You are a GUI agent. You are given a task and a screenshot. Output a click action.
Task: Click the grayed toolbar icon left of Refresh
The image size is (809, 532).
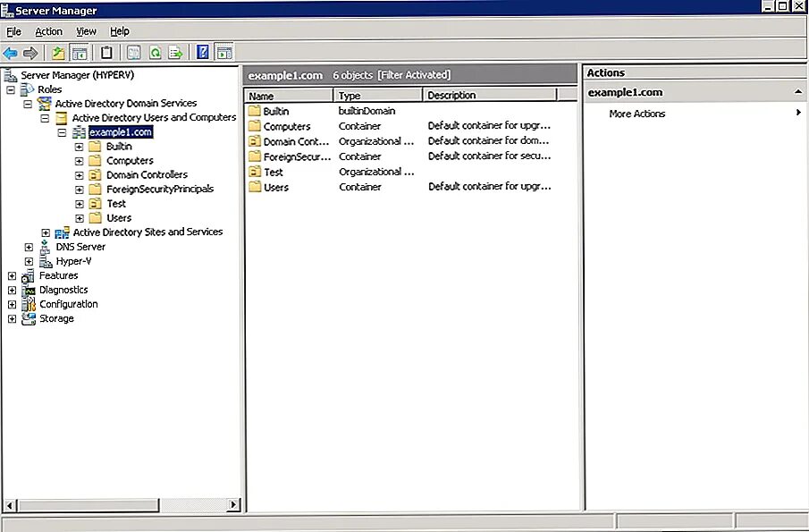[133, 53]
